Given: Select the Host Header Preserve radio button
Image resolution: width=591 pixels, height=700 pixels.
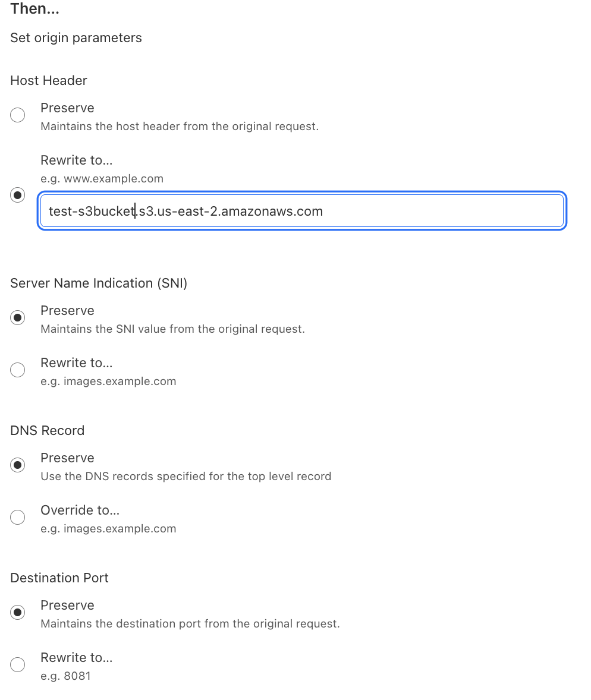Looking at the screenshot, I should click(x=18, y=115).
